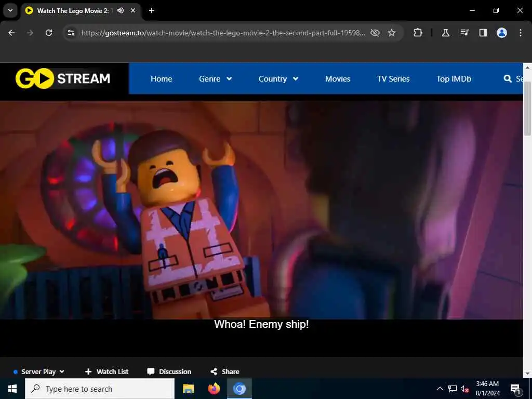
Task: Click the Share button
Action: [x=224, y=371]
